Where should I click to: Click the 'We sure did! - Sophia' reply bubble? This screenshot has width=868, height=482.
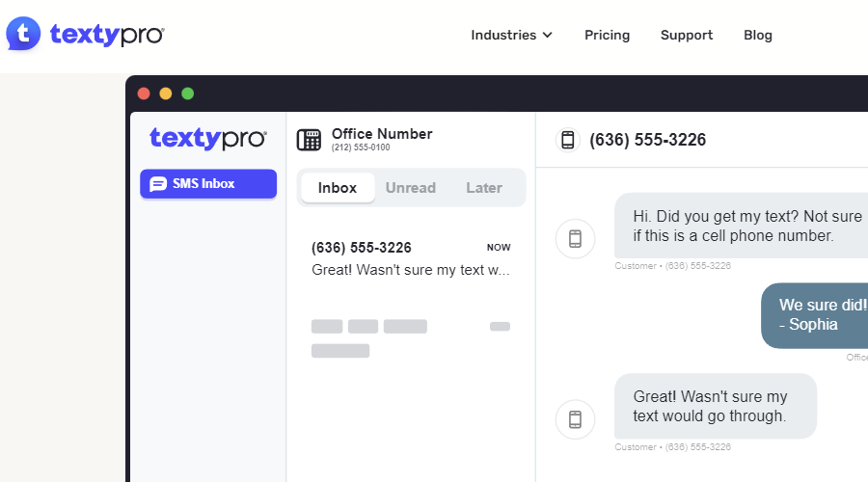coord(814,315)
